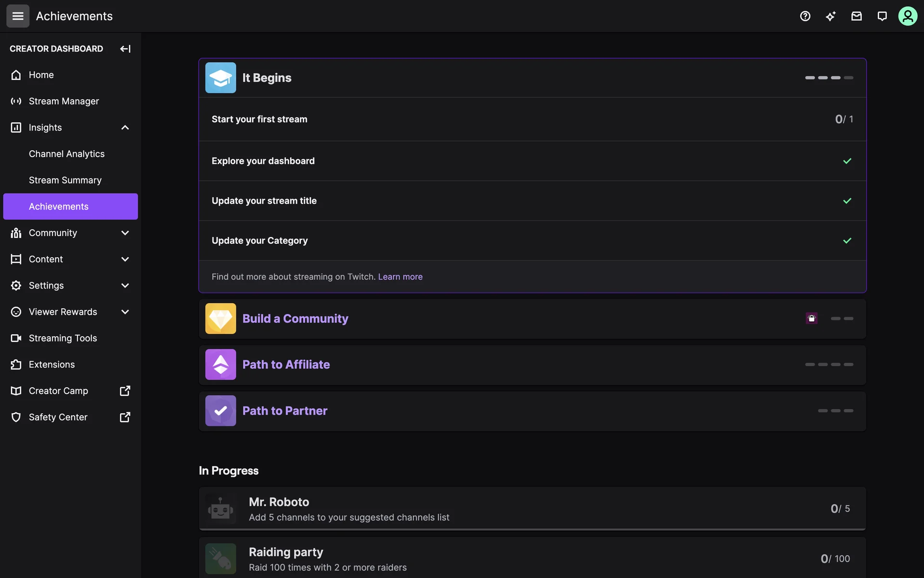Click the Explore your dashboard checkmark
The height and width of the screenshot is (578, 924).
click(847, 161)
